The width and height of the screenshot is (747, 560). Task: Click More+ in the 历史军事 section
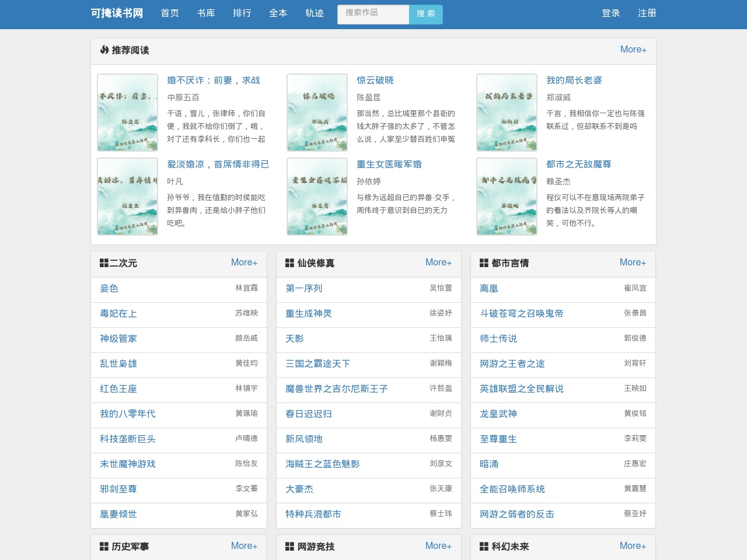click(244, 546)
